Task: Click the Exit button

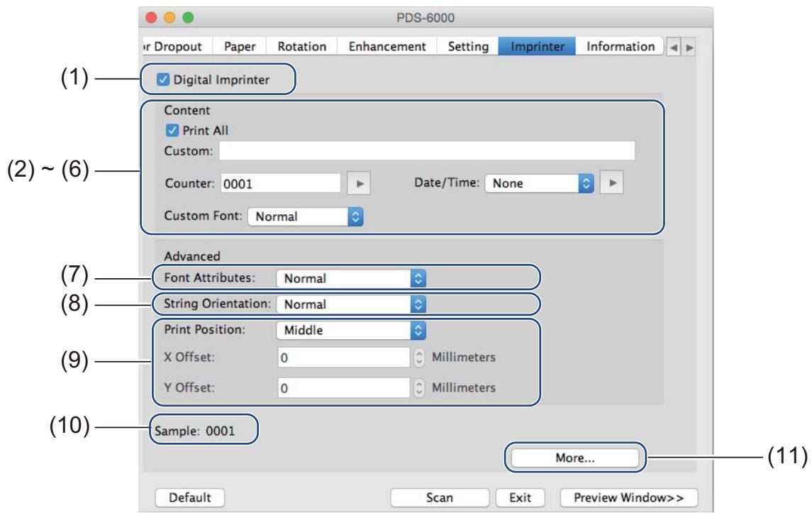Action: pos(520,497)
